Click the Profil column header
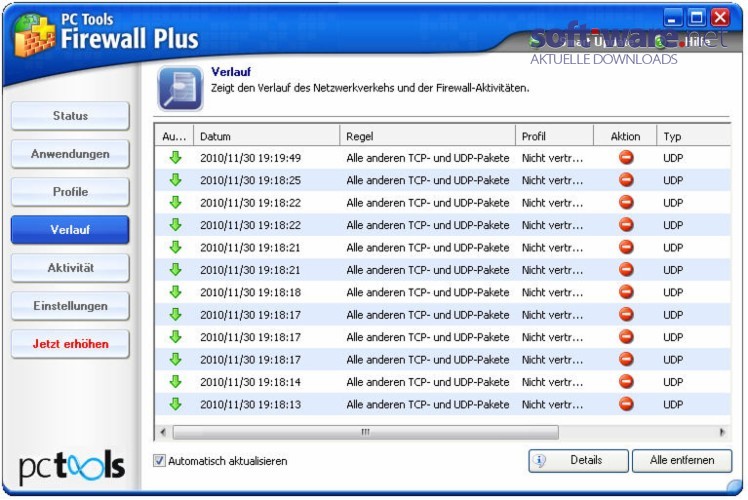Image resolution: width=748 pixels, height=500 pixels. (x=554, y=136)
